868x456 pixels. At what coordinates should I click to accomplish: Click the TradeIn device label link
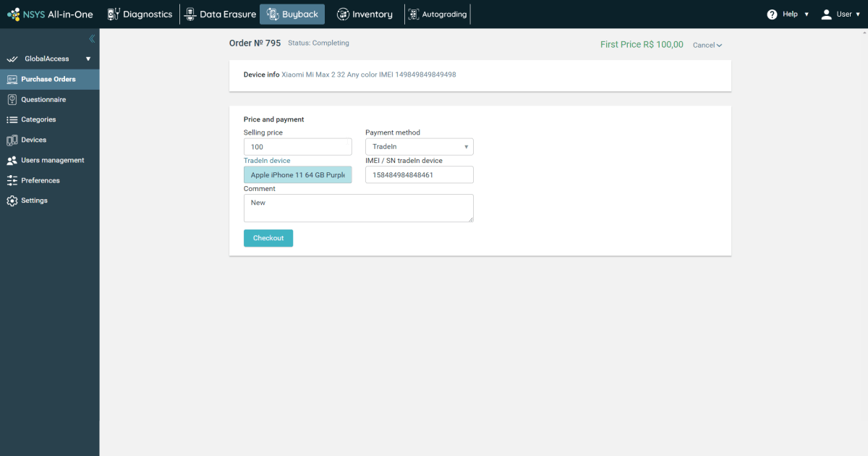pos(267,161)
